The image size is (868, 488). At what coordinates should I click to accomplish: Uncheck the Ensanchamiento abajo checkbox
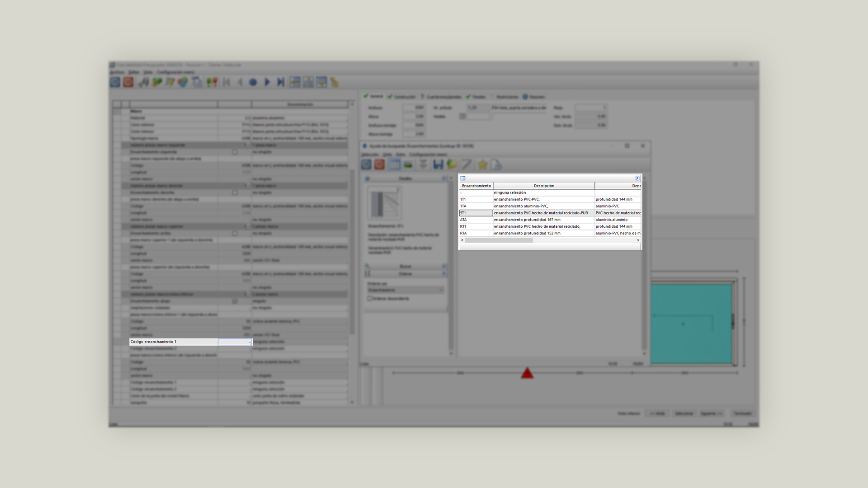(235, 301)
